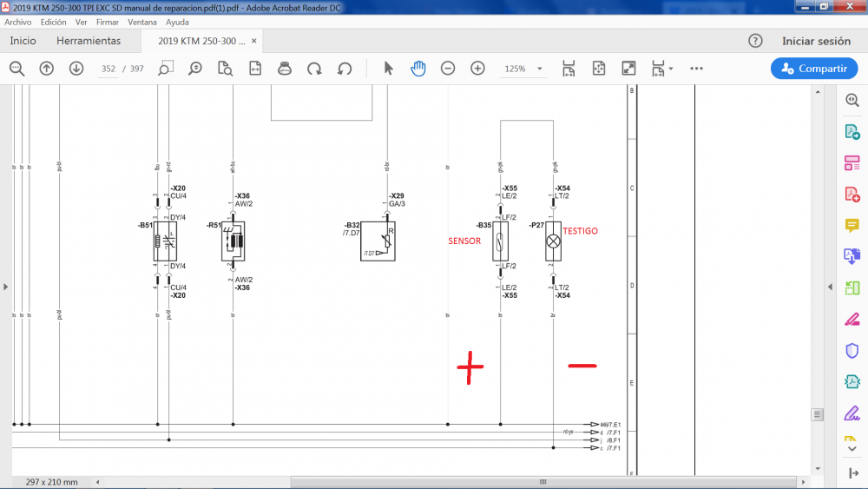This screenshot has width=868, height=489.
Task: Show more toolbar tools via ellipsis
Action: coord(696,69)
